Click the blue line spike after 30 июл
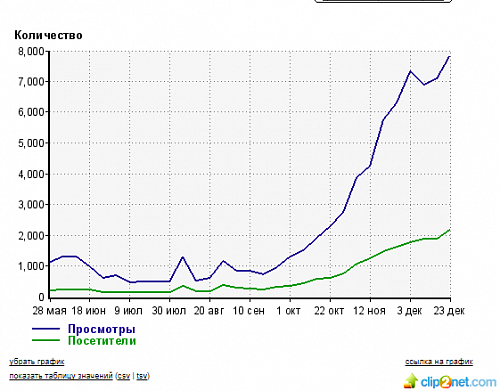This screenshot has height=391, width=500. pyautogui.click(x=182, y=257)
